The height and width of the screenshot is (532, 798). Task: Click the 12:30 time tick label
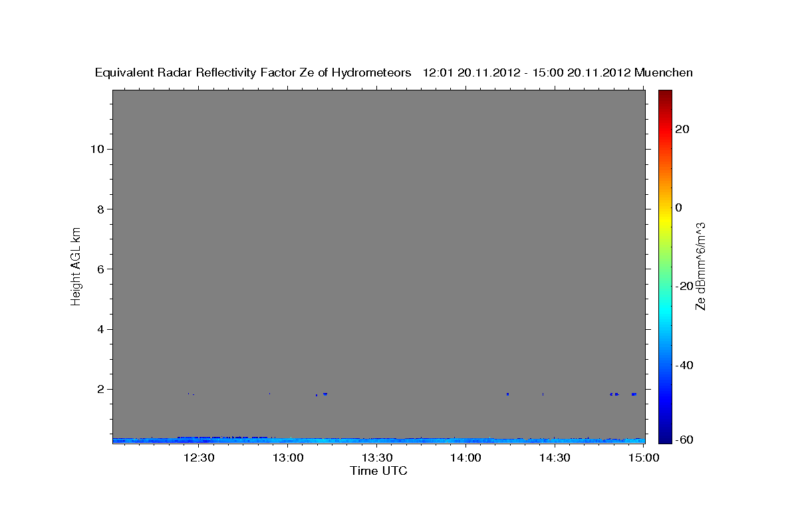(x=198, y=458)
